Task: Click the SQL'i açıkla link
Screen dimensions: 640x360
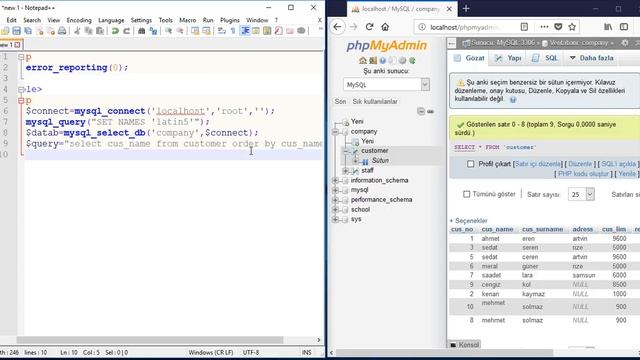Action: pyautogui.click(x=618, y=164)
